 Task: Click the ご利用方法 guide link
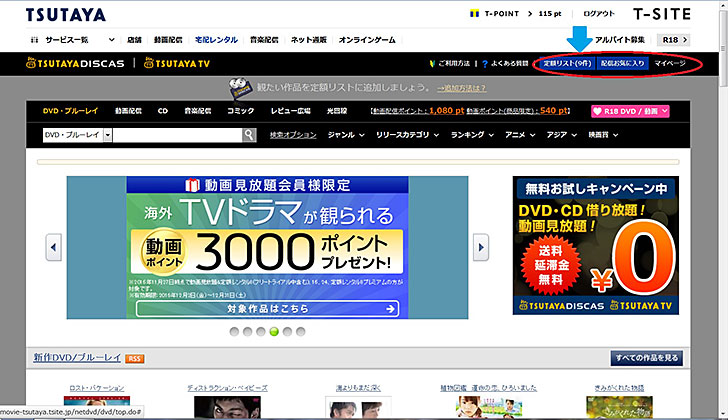click(450, 63)
